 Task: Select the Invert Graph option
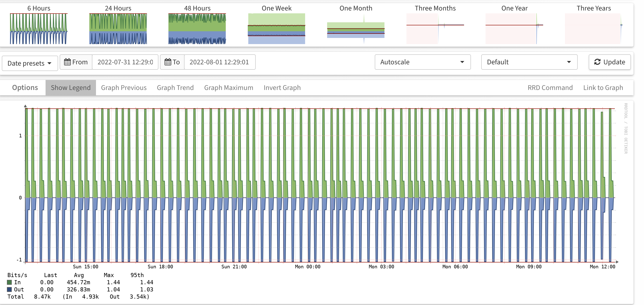pyautogui.click(x=282, y=88)
